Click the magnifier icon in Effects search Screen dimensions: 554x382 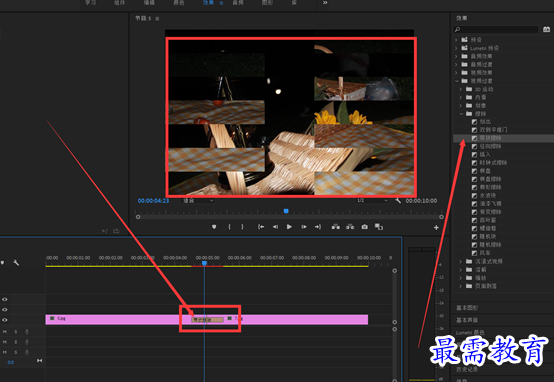coord(458,30)
